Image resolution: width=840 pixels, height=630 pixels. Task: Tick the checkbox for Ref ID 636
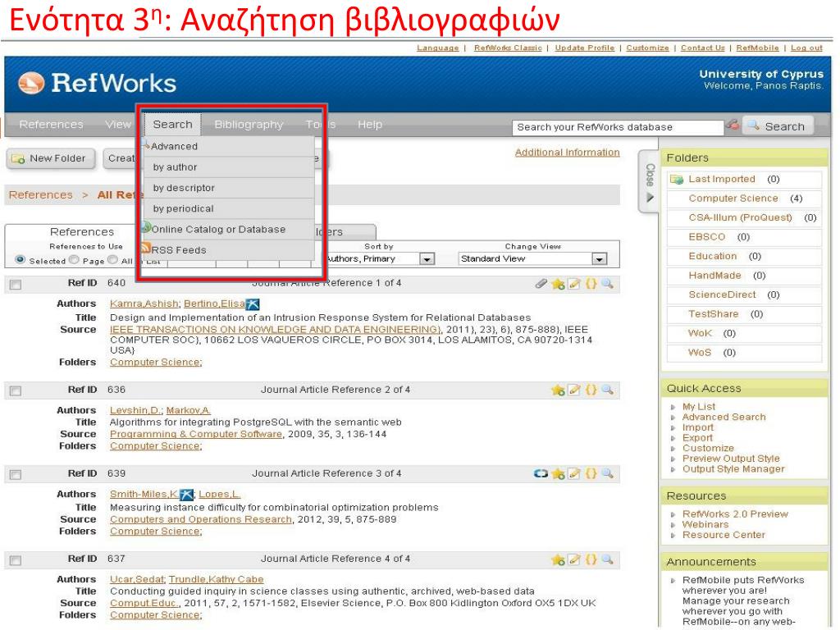(16, 390)
